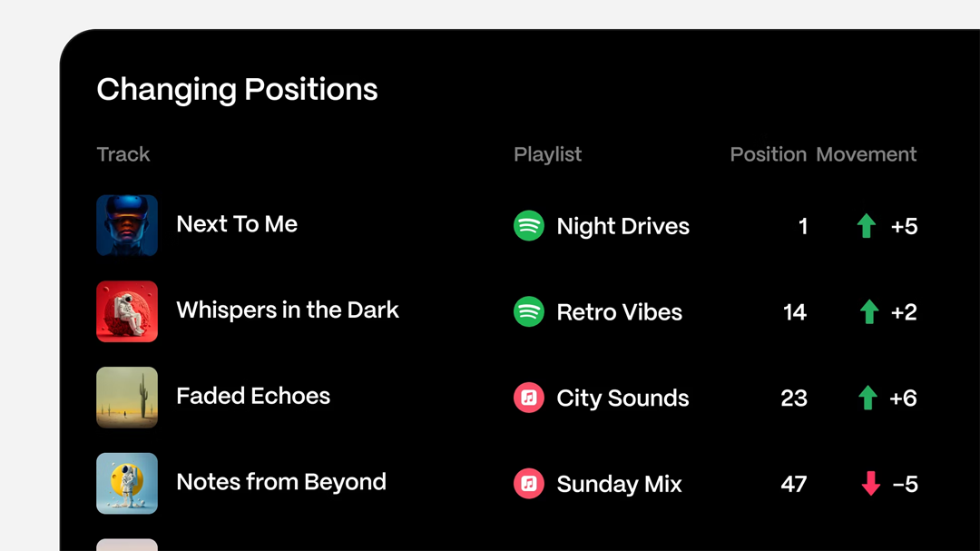980x551 pixels.
Task: Select the Whispers in the Dark track title
Action: click(288, 310)
